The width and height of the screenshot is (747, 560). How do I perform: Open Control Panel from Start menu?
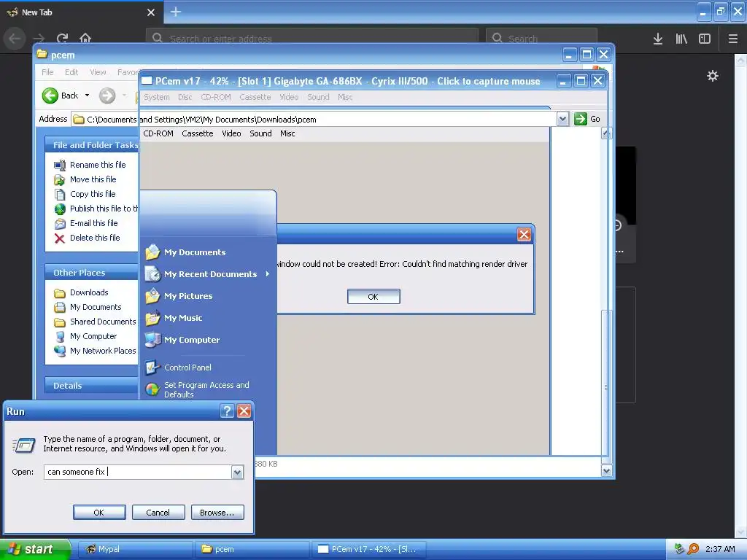187,367
